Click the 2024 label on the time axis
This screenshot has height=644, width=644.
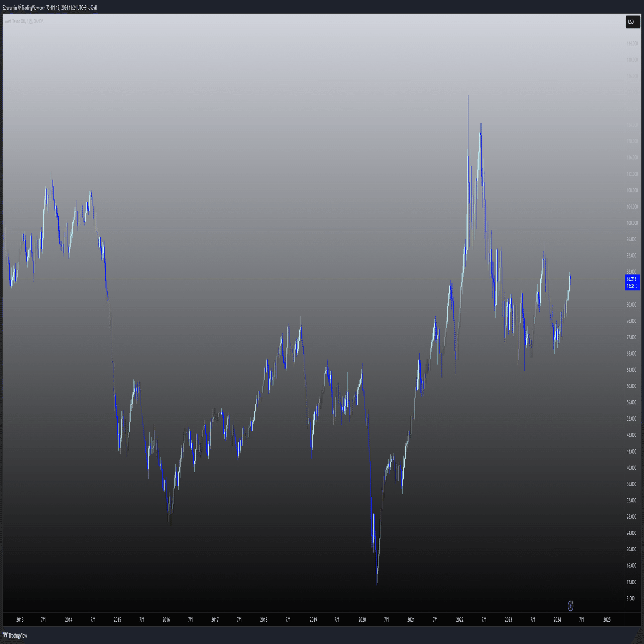pyautogui.click(x=557, y=620)
